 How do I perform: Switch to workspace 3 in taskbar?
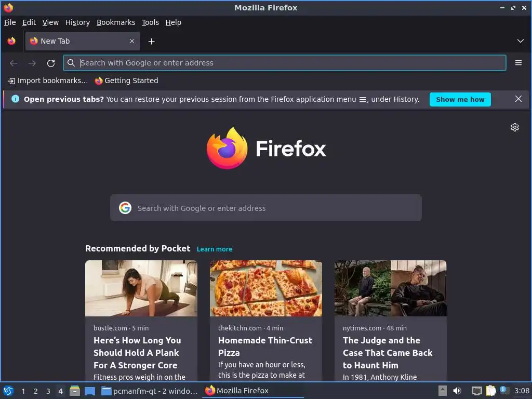48,391
